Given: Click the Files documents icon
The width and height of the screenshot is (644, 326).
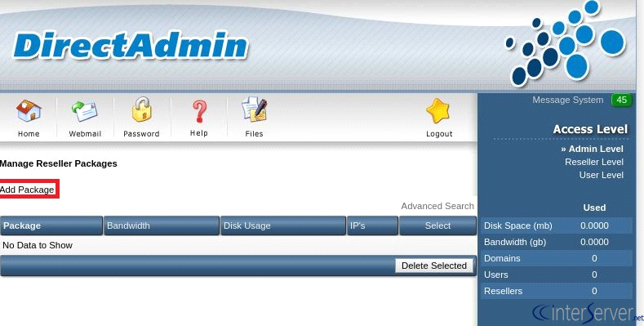Looking at the screenshot, I should click(255, 109).
